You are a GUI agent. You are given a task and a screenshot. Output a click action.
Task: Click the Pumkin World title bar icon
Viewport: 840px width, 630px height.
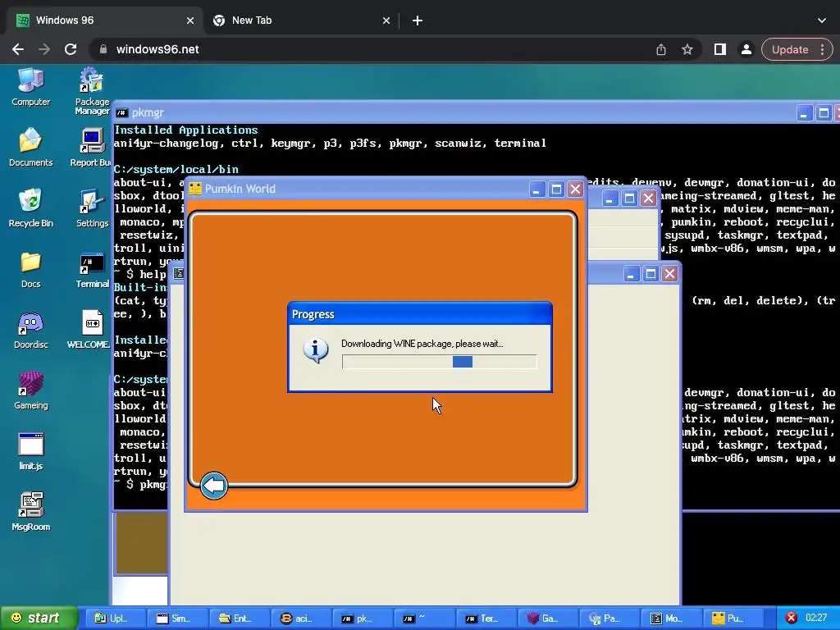[x=195, y=189]
